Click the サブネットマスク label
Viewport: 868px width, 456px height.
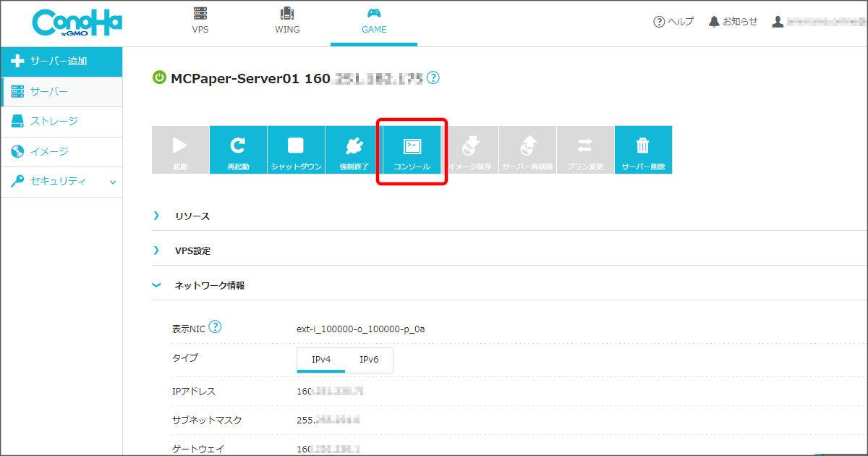[207, 420]
